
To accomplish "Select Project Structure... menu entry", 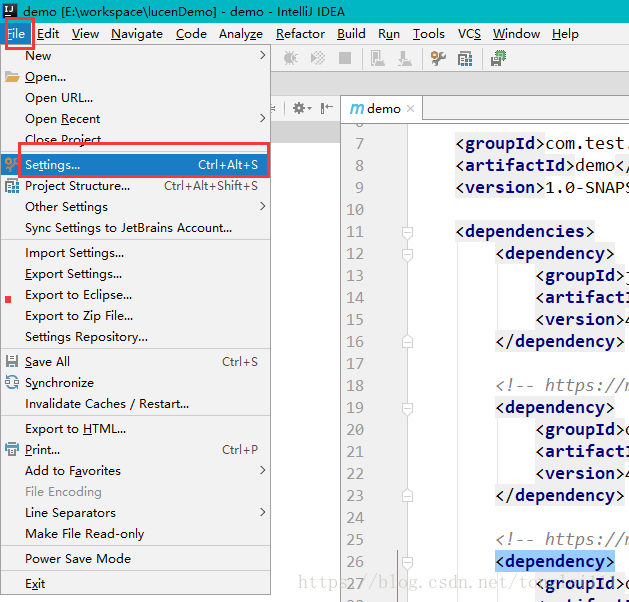I will pos(136,186).
